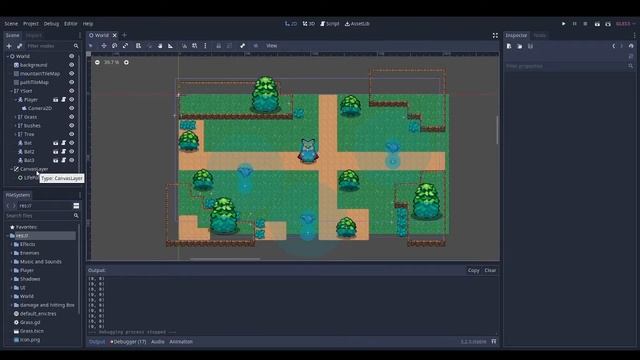Viewport: 640px width, 360px height.
Task: Expand the Bushes node
Action: [x=16, y=126]
